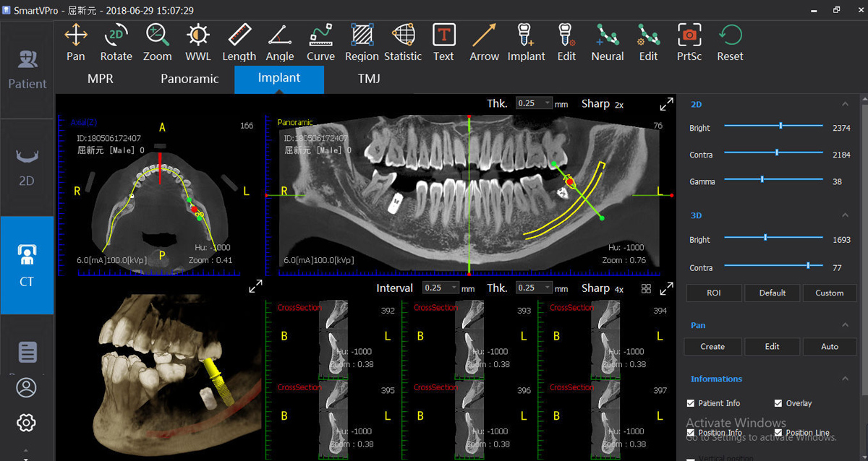The height and width of the screenshot is (461, 868).
Task: Open the TMJ tab
Action: 369,79
